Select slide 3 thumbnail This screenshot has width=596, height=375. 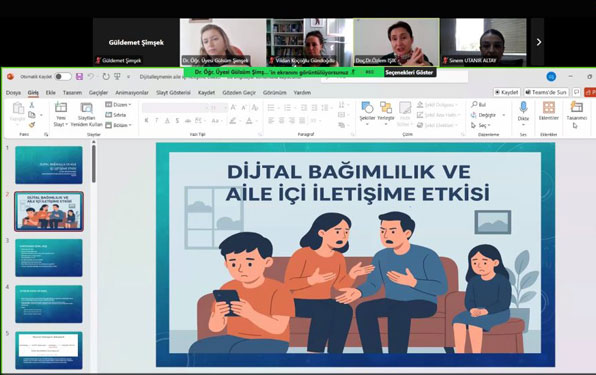tap(49, 258)
